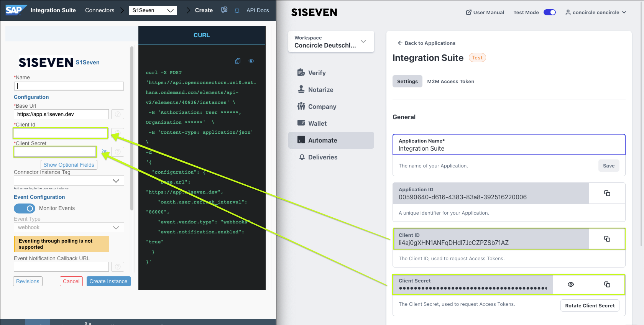Click the SAP logo in the header
The image size is (644, 325).
[x=16, y=10]
